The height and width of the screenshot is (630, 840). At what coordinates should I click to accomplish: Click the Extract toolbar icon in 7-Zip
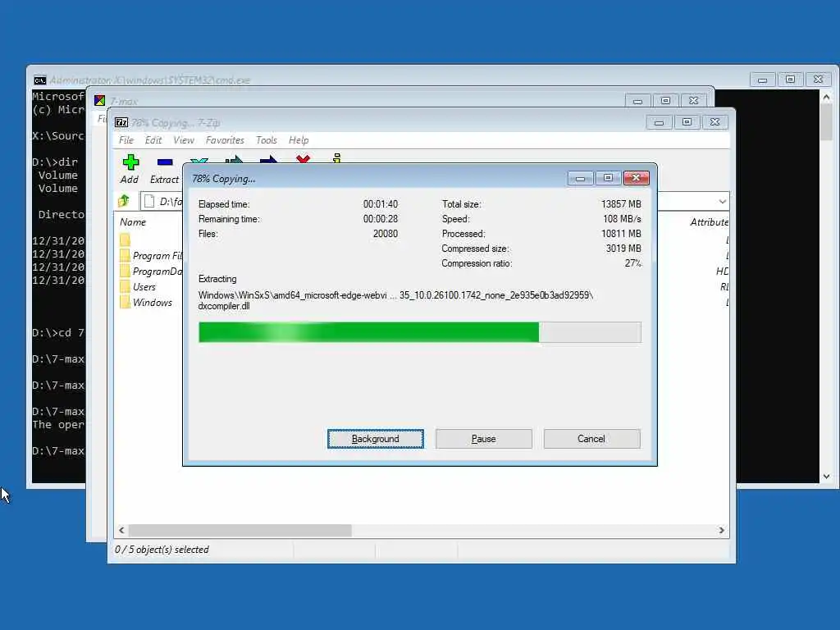(x=164, y=162)
